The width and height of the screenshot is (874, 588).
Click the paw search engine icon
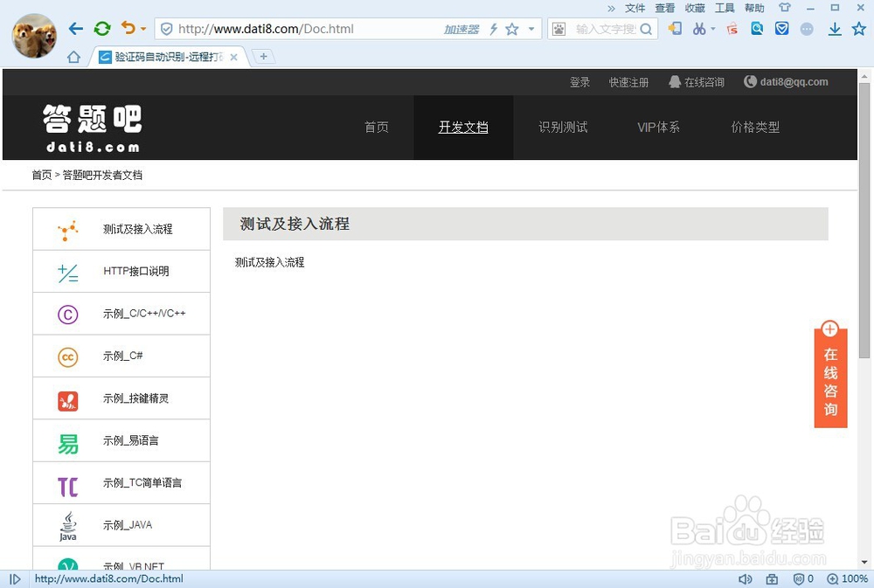pos(559,29)
